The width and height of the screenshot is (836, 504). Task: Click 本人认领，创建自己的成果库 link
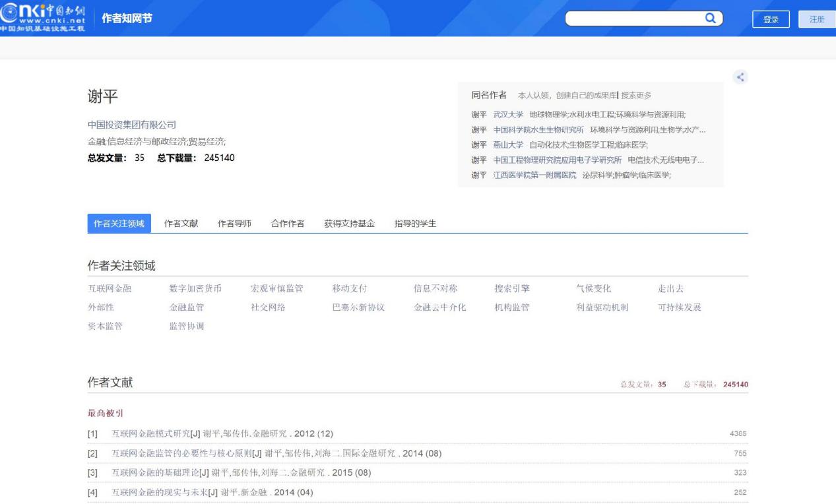pos(567,96)
